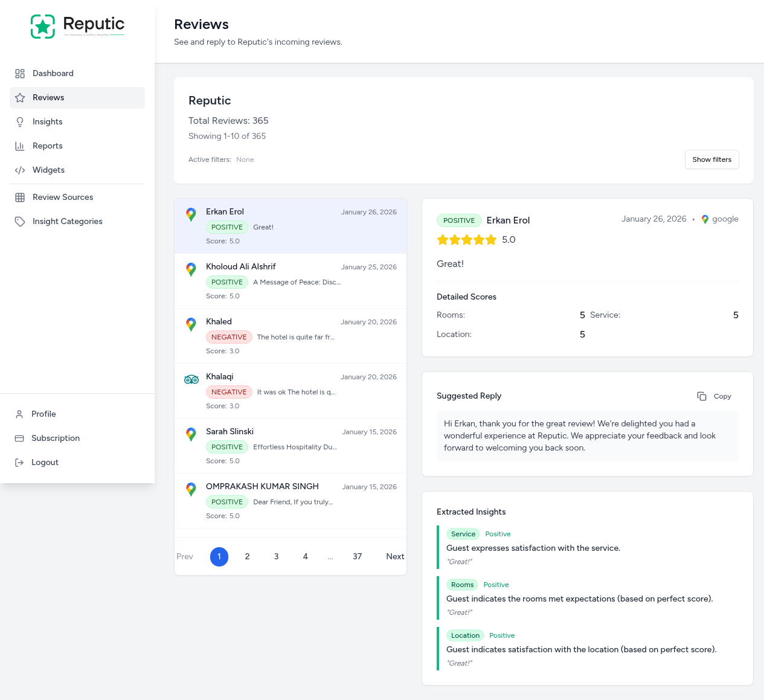Image resolution: width=764 pixels, height=700 pixels.
Task: Click Google Maps pin on OMPRAKASH KUMAR SINGH row
Action: [191, 489]
